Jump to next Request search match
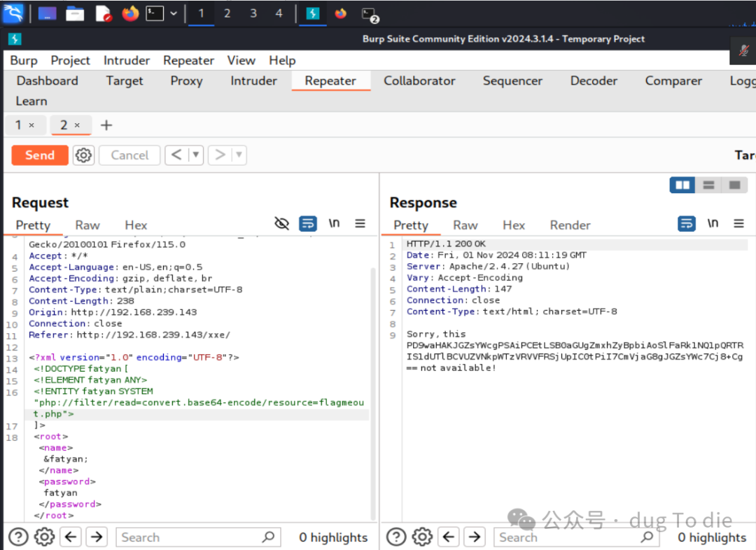This screenshot has height=550, width=756. (97, 537)
